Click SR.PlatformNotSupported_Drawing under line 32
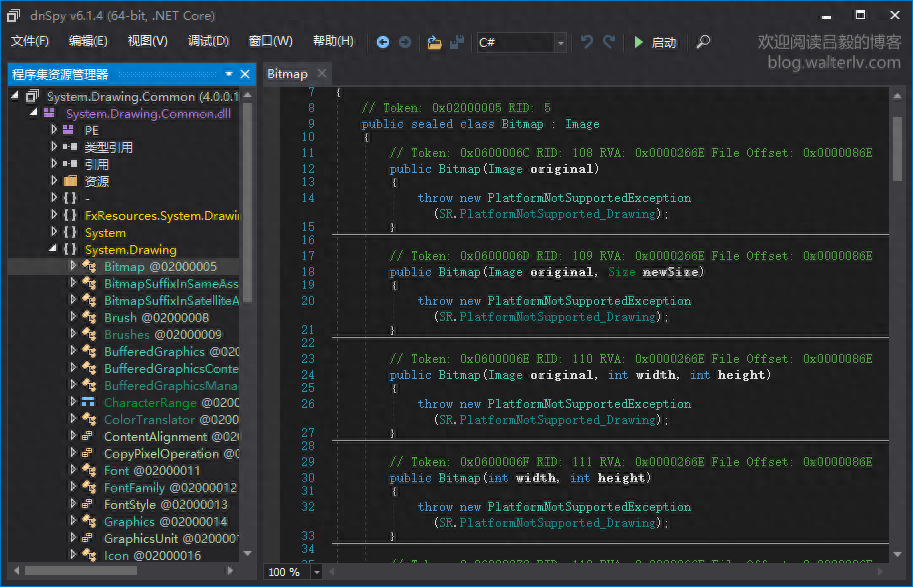 tap(548, 523)
